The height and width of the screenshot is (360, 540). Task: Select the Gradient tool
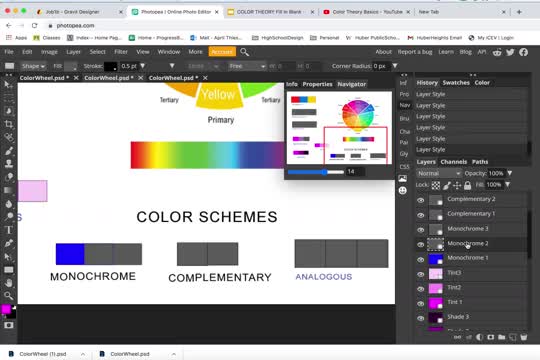pos(9,190)
